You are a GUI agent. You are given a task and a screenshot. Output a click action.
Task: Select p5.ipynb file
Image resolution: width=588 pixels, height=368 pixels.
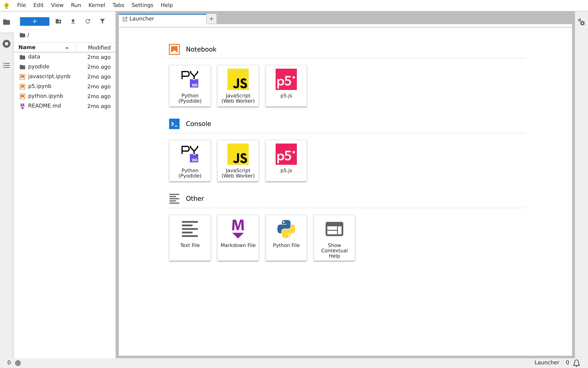(64, 86)
